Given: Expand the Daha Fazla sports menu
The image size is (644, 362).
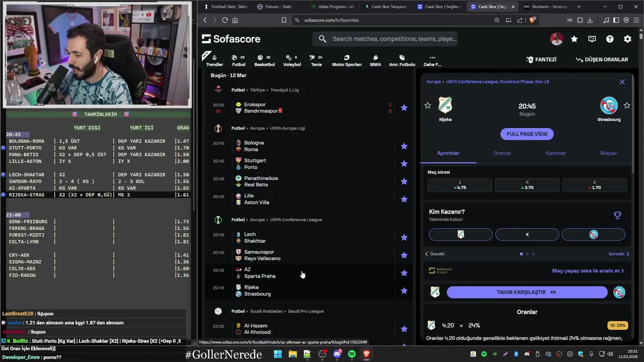Looking at the screenshot, I should [x=432, y=60].
